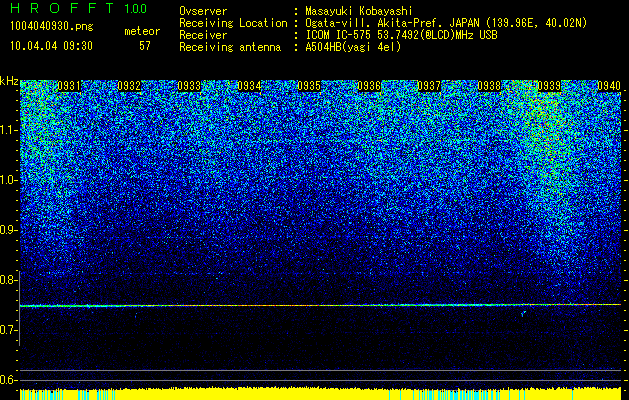
Task: Click the 1.0 kHz axis label
Action: pos(8,180)
